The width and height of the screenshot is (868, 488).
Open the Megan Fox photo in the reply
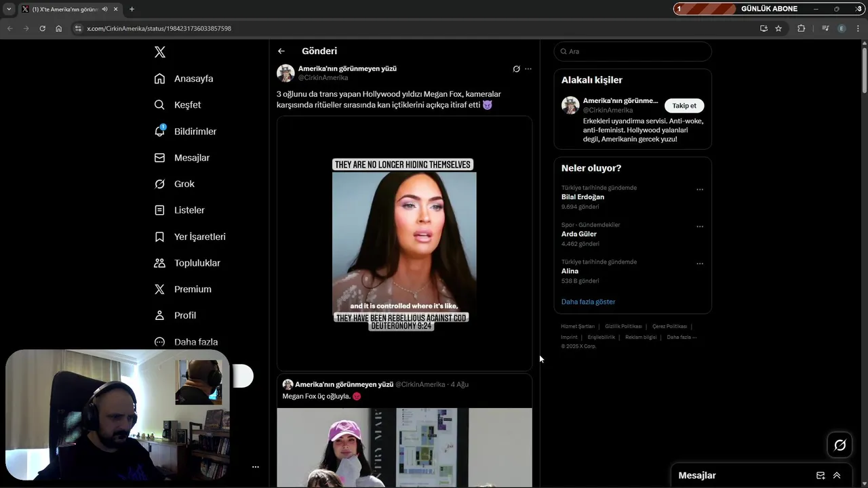click(404, 447)
